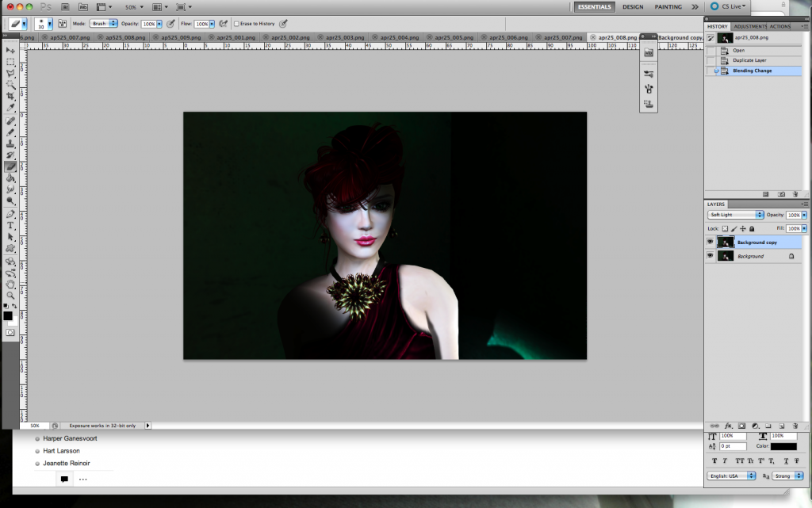Open the eraser Mode dropdown
The height and width of the screenshot is (508, 812).
click(103, 24)
